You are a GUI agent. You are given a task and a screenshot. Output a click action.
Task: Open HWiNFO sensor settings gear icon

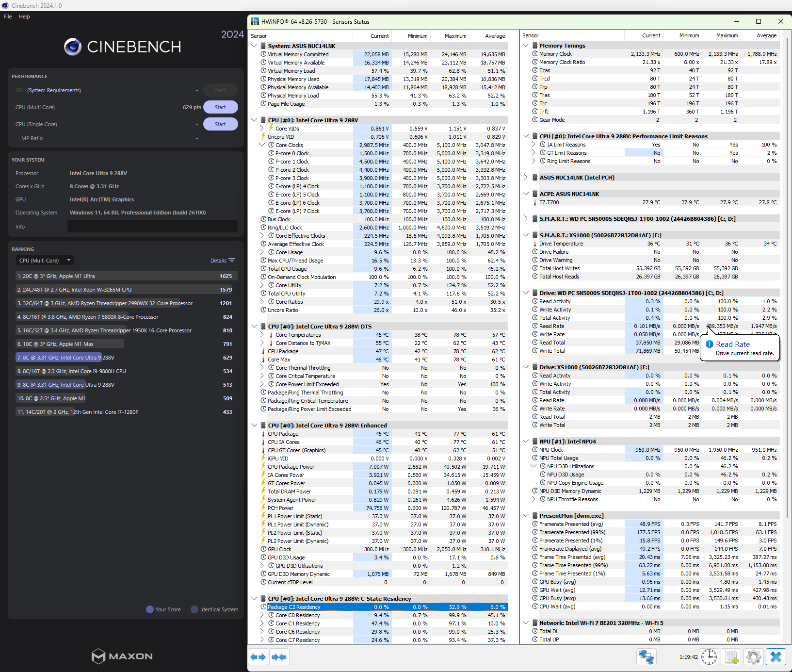coord(754,657)
